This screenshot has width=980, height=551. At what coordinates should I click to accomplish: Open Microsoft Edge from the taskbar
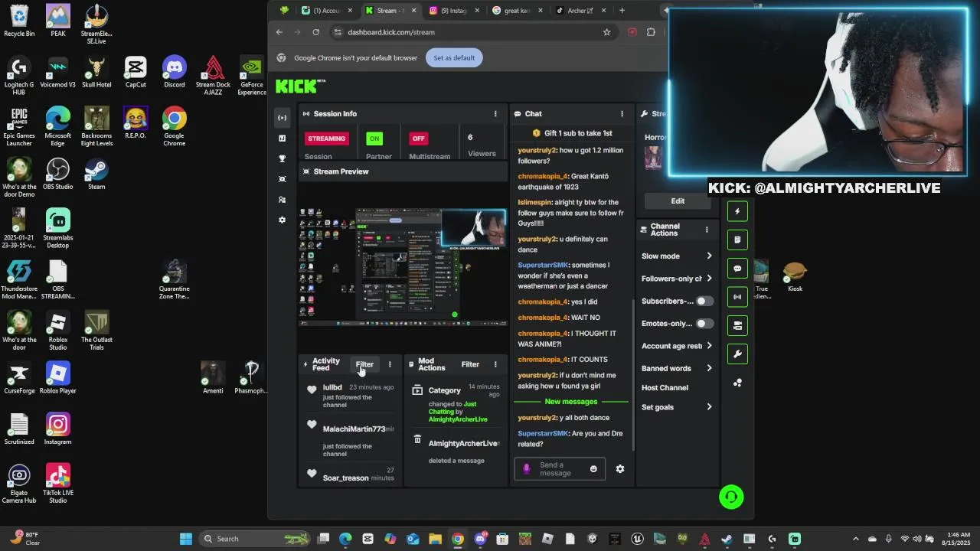(345, 539)
